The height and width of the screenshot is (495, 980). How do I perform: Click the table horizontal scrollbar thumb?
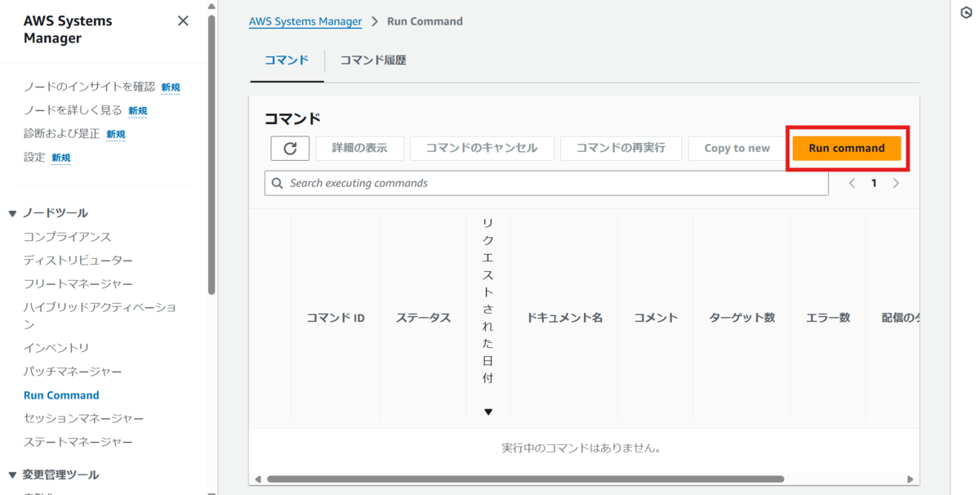525,479
